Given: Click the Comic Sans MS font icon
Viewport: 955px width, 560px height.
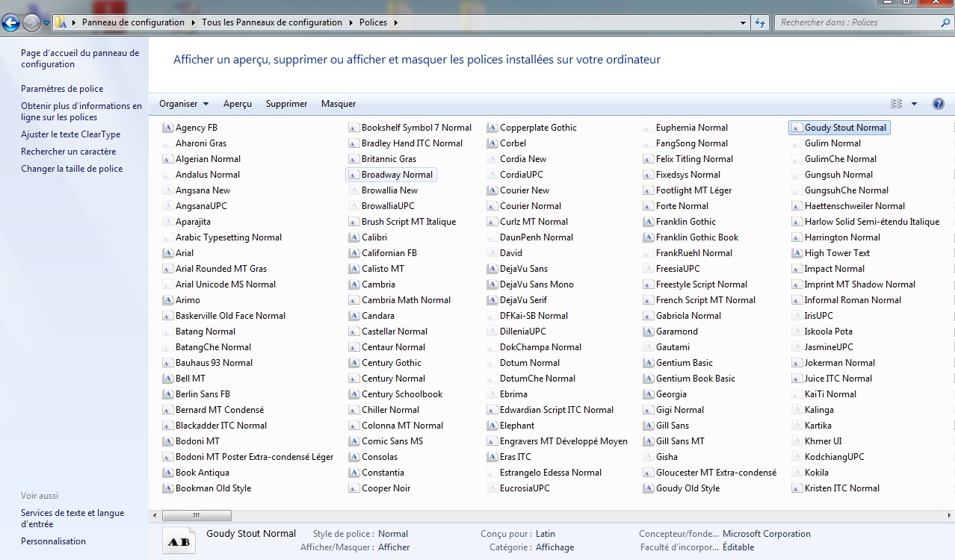Looking at the screenshot, I should click(x=353, y=441).
